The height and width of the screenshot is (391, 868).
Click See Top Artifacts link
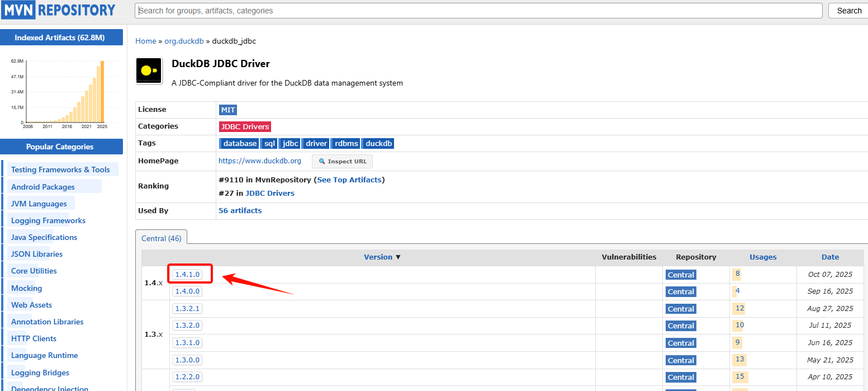[x=349, y=180]
